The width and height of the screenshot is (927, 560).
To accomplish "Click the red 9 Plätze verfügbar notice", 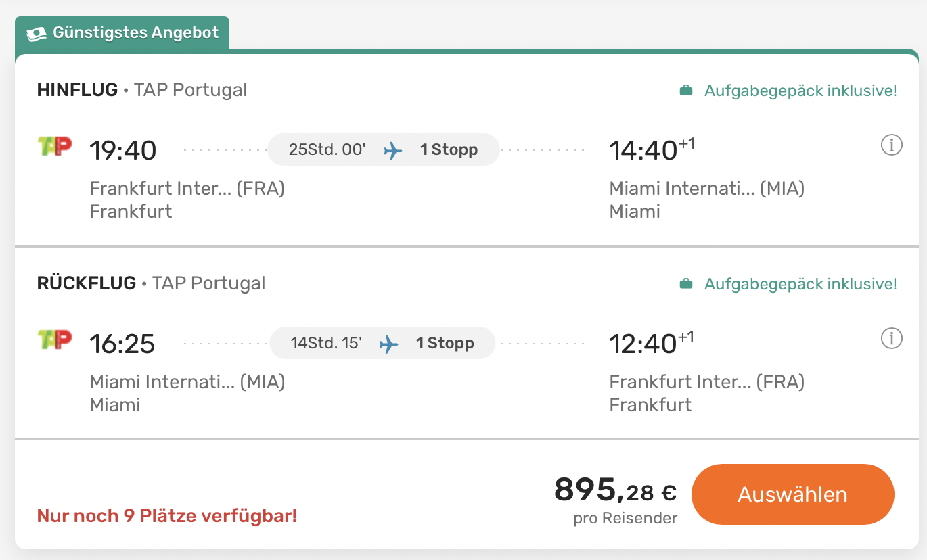I will pos(166,516).
